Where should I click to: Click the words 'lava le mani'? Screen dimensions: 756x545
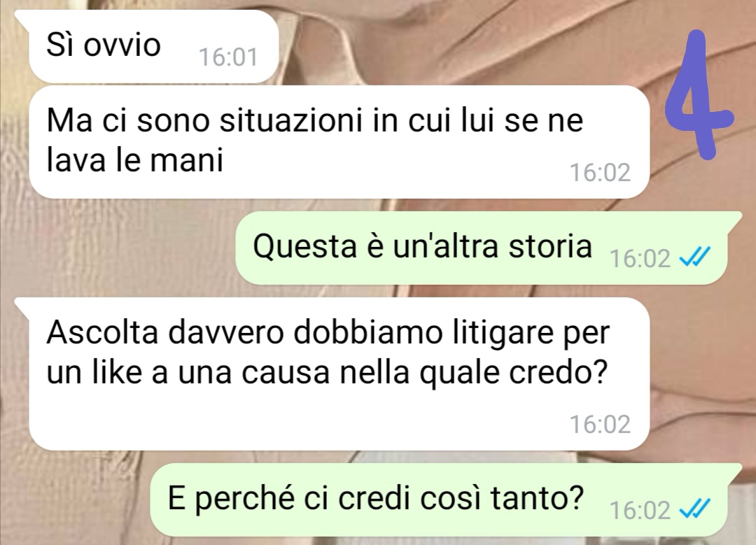pyautogui.click(x=135, y=159)
